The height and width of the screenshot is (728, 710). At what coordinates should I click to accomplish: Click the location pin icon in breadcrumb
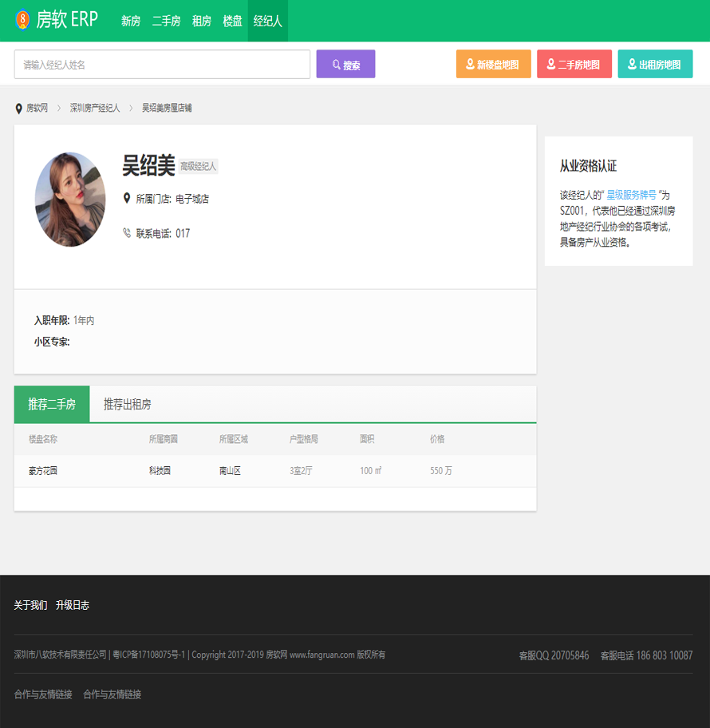[x=19, y=108]
